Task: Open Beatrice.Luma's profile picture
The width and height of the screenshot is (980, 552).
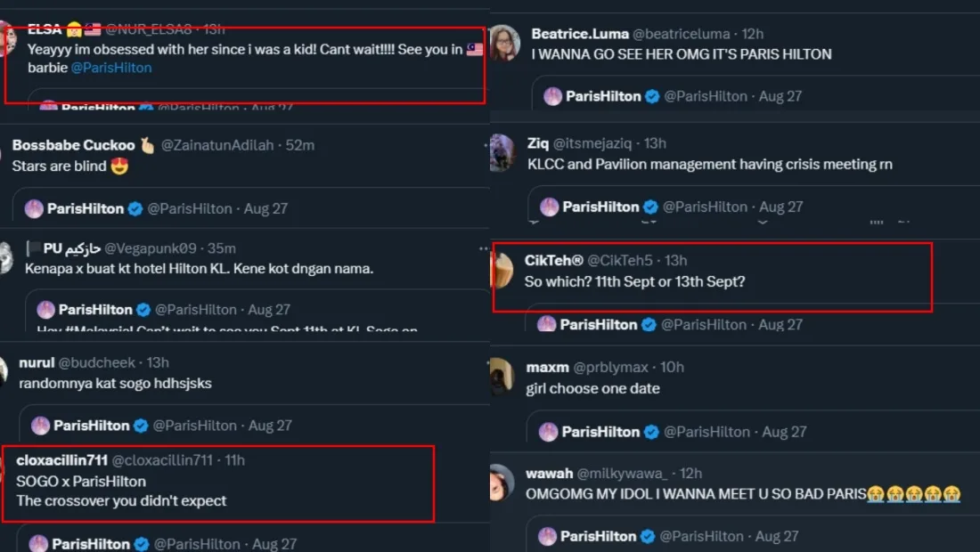Action: pyautogui.click(x=504, y=43)
